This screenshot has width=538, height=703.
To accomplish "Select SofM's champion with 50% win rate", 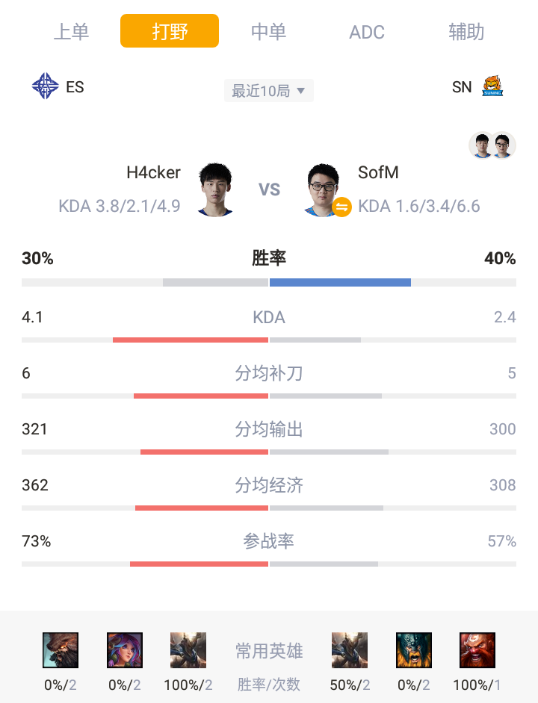I will (x=350, y=650).
